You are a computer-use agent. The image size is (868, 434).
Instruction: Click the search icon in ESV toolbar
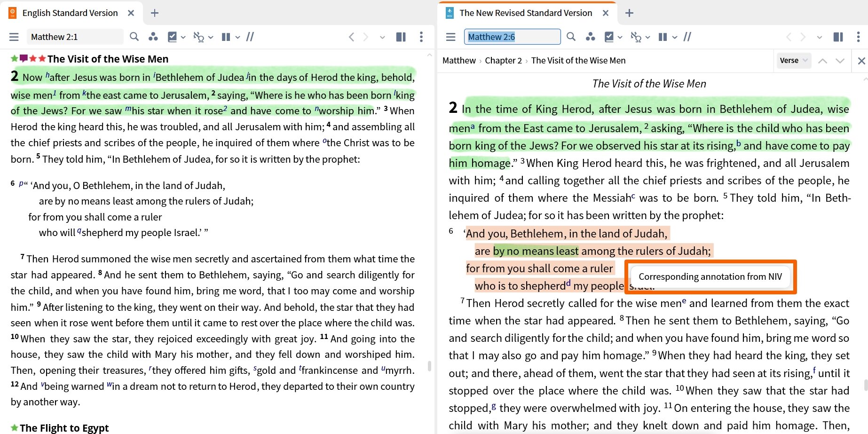coord(134,37)
